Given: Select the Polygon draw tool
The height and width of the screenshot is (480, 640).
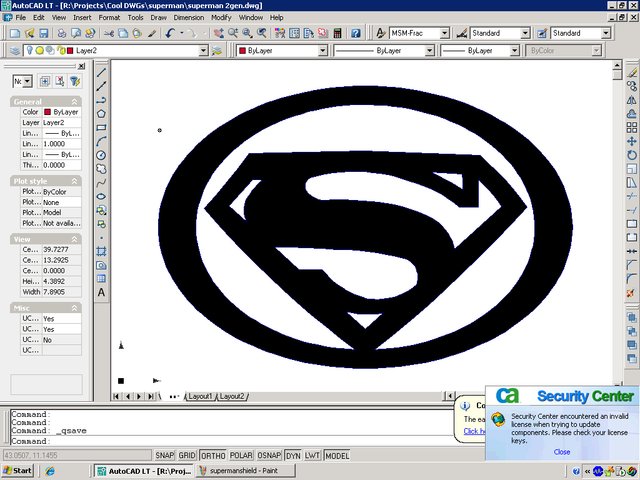Looking at the screenshot, I should click(101, 114).
